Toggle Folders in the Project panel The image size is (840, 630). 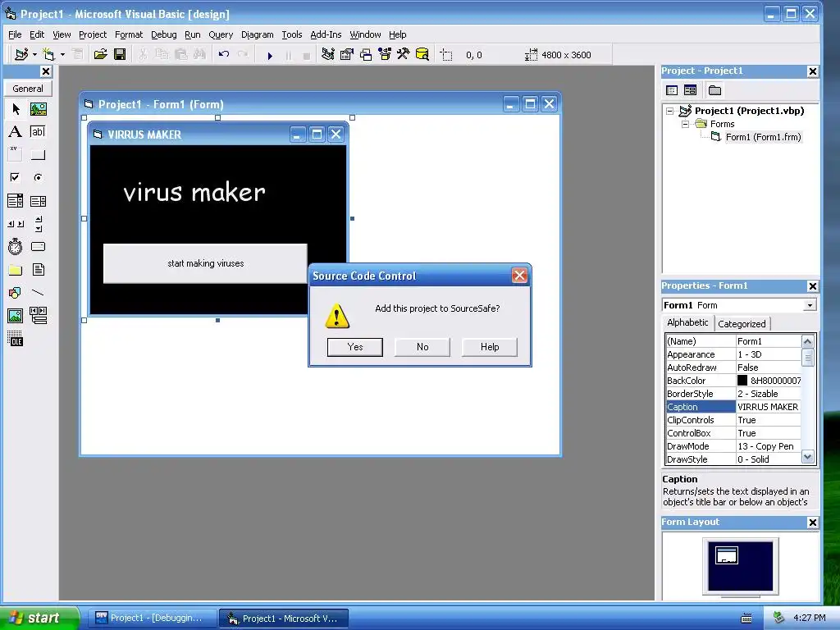click(x=714, y=90)
